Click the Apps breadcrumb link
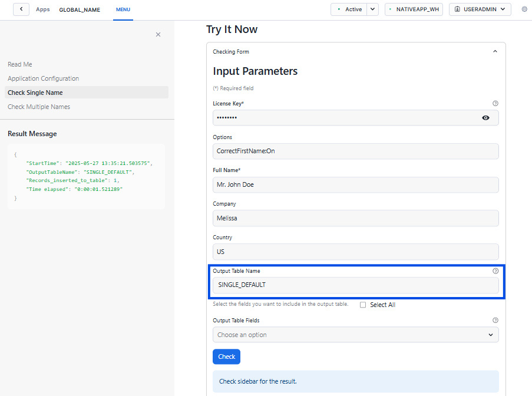This screenshot has height=396, width=532. click(43, 9)
